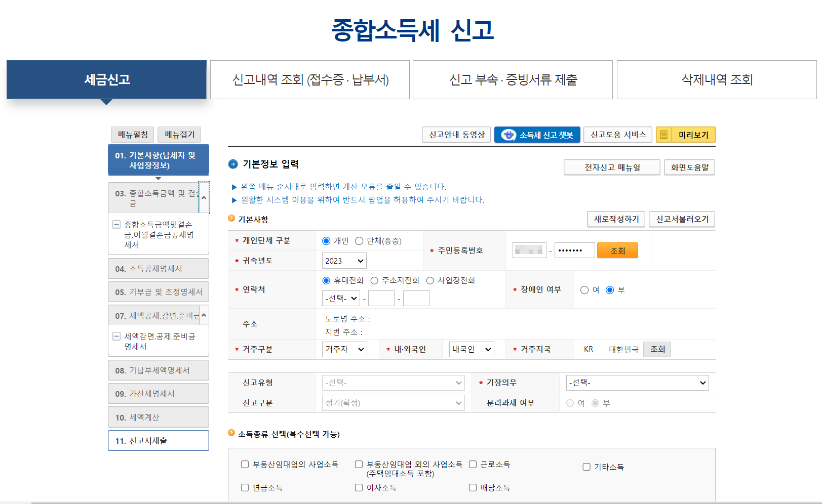Click the 새로작성하기 button
Image resolution: width=822 pixels, height=504 pixels.
(x=616, y=219)
